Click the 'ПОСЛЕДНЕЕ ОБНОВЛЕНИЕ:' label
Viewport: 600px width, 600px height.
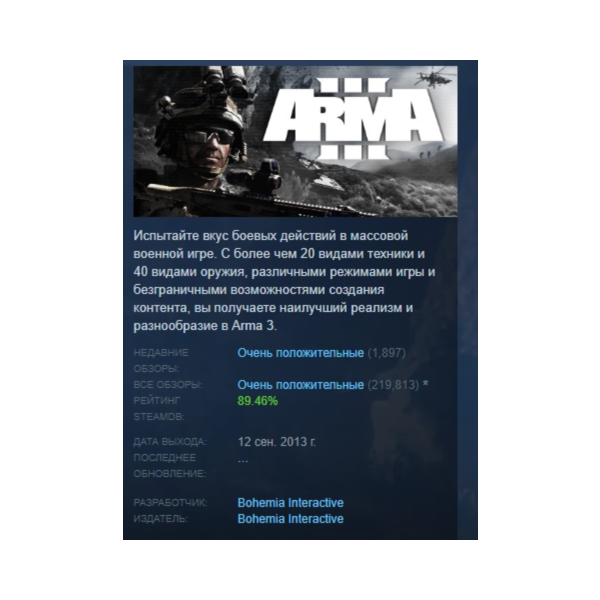(170, 466)
